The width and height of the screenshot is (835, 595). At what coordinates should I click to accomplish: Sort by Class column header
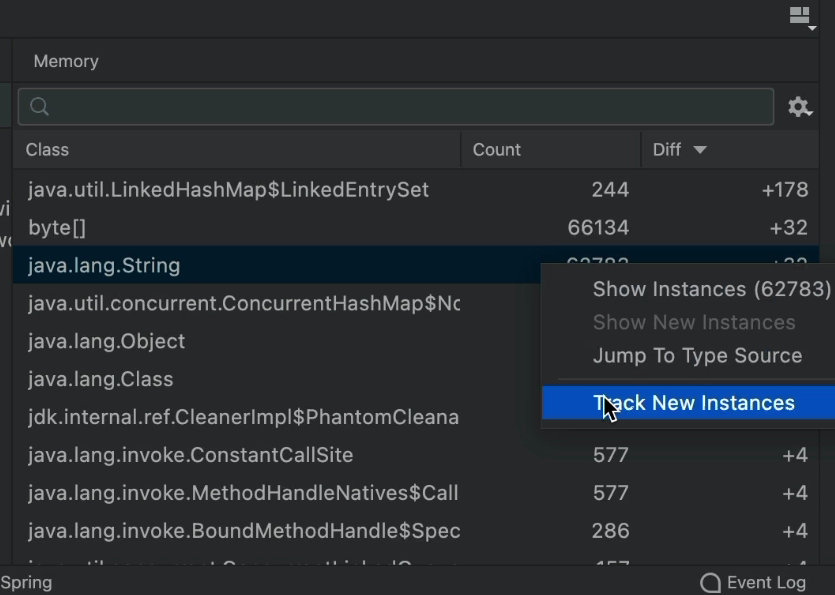47,150
